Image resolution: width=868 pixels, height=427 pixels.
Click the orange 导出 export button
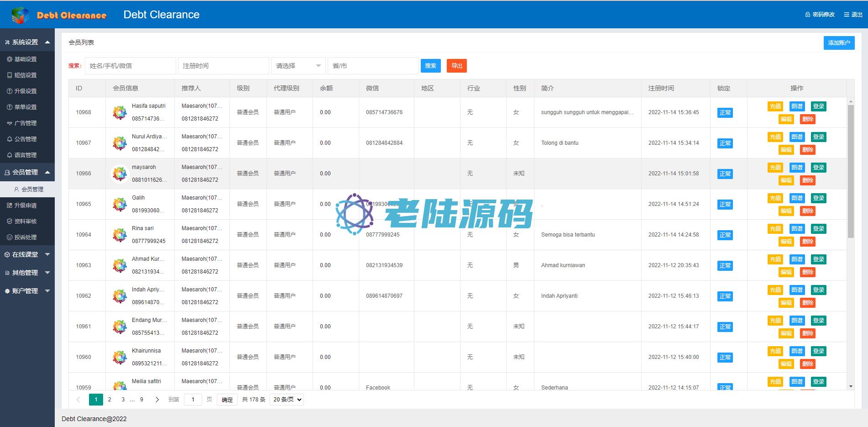(x=456, y=66)
